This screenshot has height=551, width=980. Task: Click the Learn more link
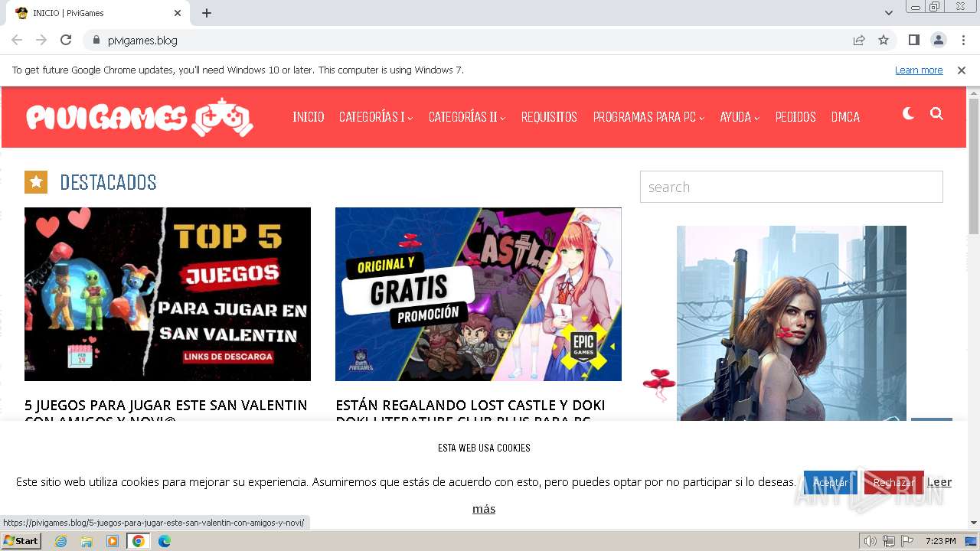[x=919, y=70]
